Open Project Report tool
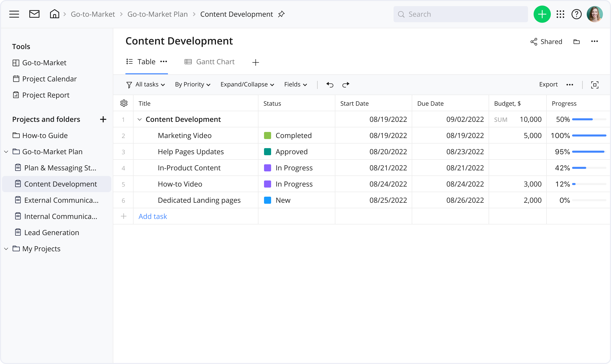The width and height of the screenshot is (611, 364). pyautogui.click(x=41, y=95)
